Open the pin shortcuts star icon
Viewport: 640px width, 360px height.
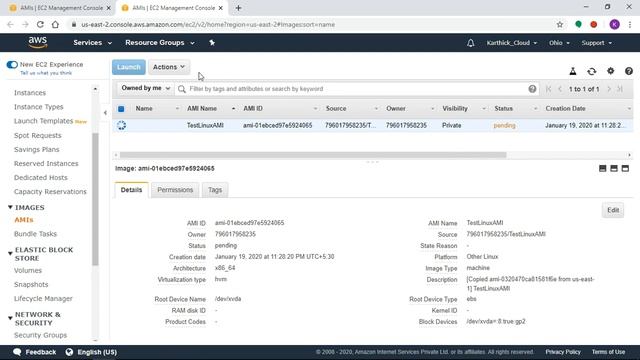212,42
